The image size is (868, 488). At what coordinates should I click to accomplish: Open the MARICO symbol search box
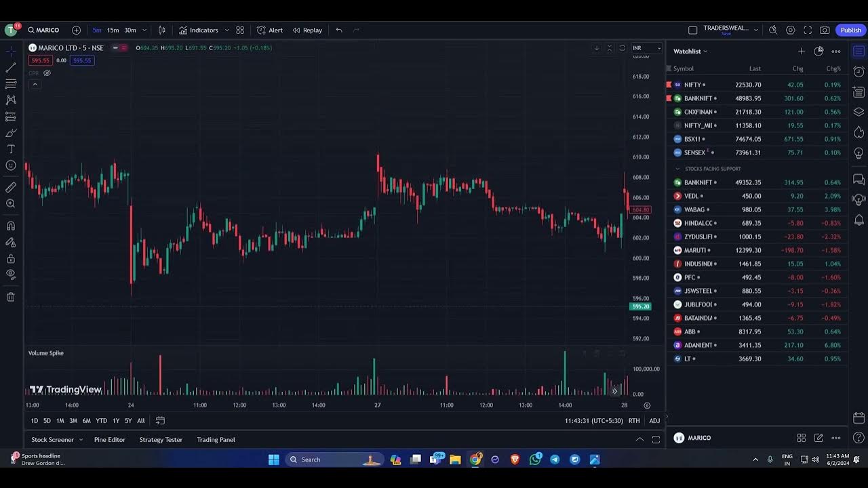[x=43, y=30]
